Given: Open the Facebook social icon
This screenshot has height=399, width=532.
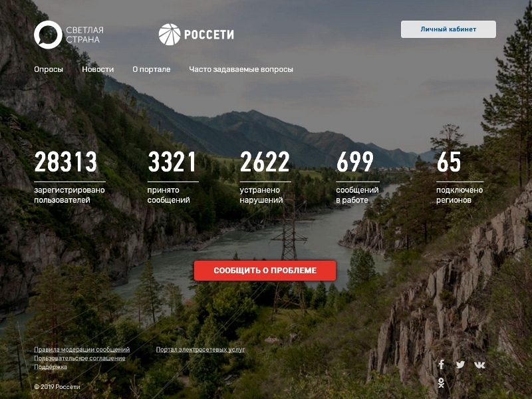Looking at the screenshot, I should [x=441, y=364].
